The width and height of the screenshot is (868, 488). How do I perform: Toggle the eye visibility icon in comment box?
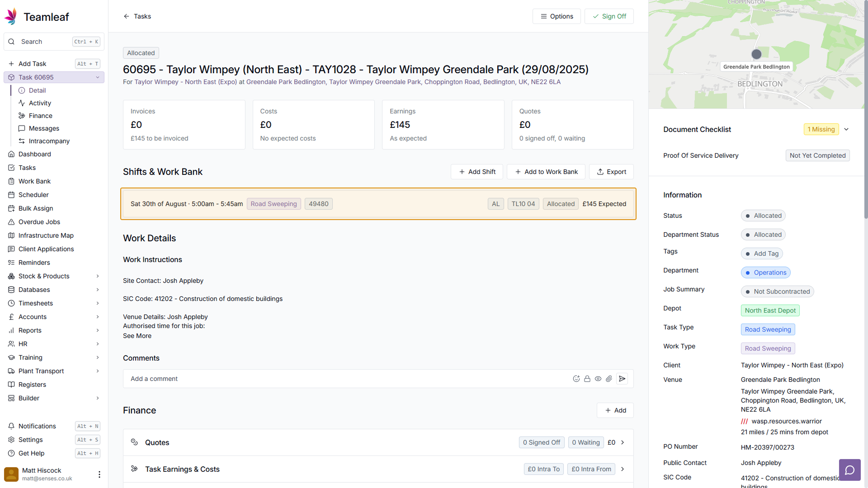point(598,379)
